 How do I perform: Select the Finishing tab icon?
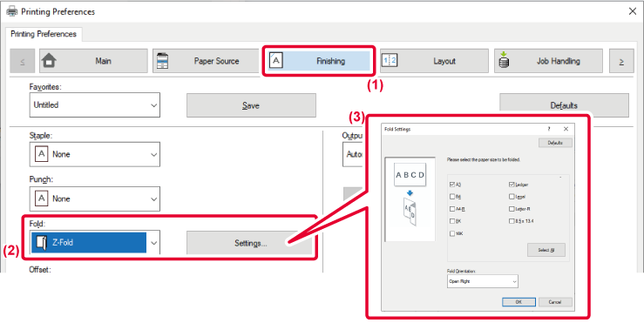click(x=276, y=61)
